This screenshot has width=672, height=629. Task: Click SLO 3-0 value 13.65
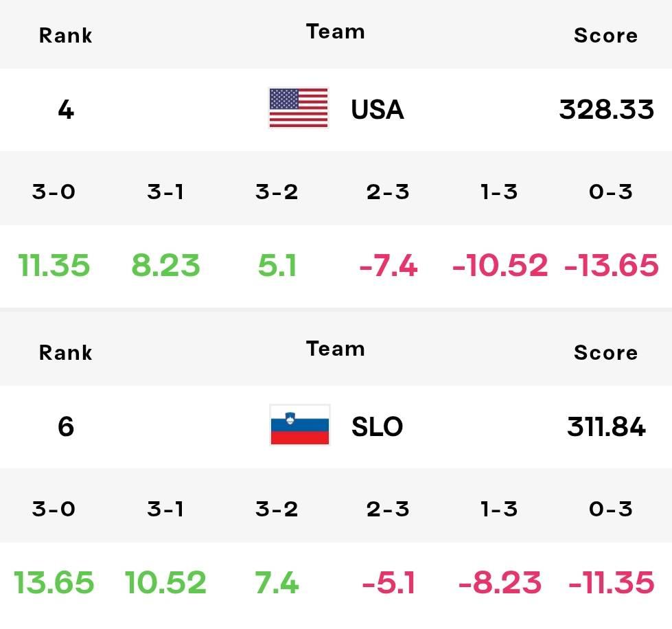pos(54,583)
